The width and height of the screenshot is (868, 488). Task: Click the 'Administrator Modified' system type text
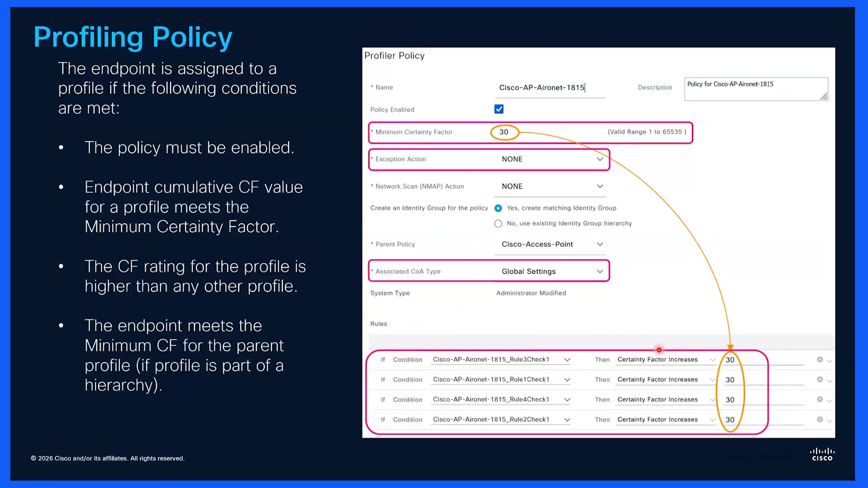tap(531, 293)
